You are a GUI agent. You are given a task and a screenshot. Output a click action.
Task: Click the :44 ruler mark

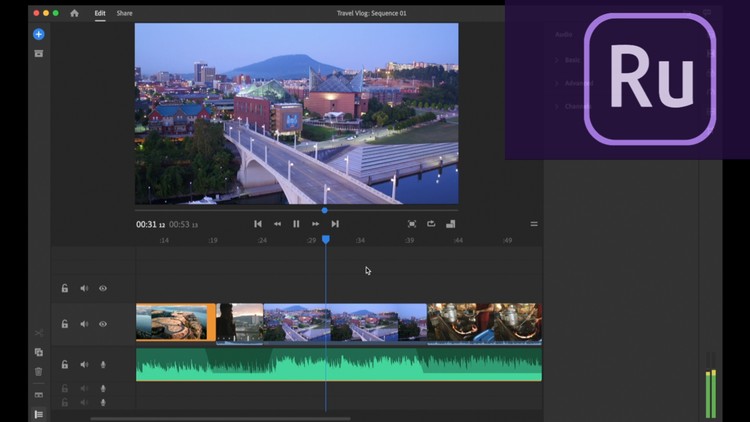(x=458, y=240)
